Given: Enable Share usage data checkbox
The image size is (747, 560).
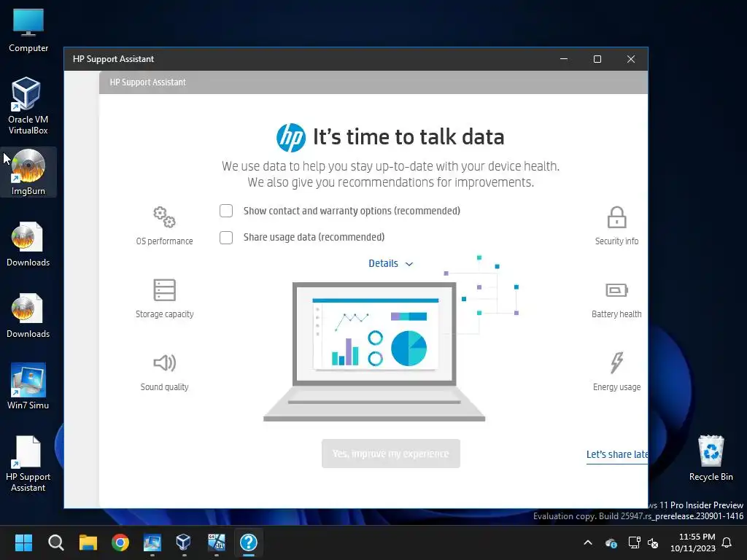Looking at the screenshot, I should (226, 237).
